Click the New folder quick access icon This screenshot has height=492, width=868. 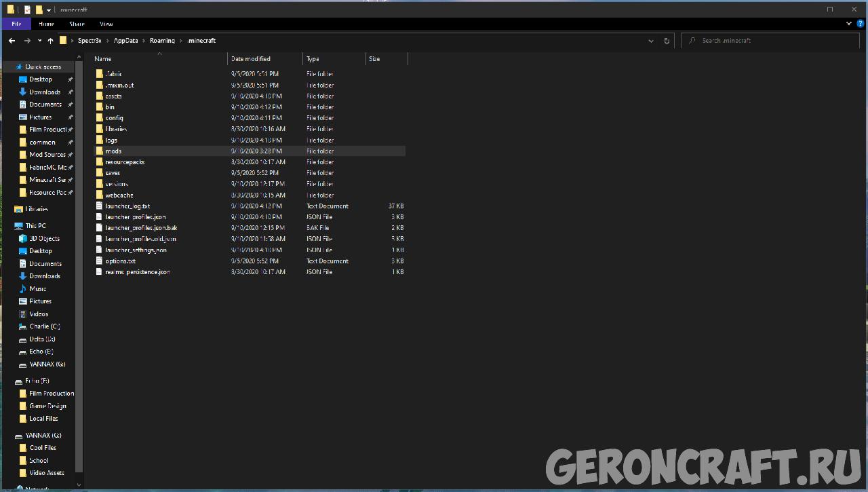coord(39,10)
